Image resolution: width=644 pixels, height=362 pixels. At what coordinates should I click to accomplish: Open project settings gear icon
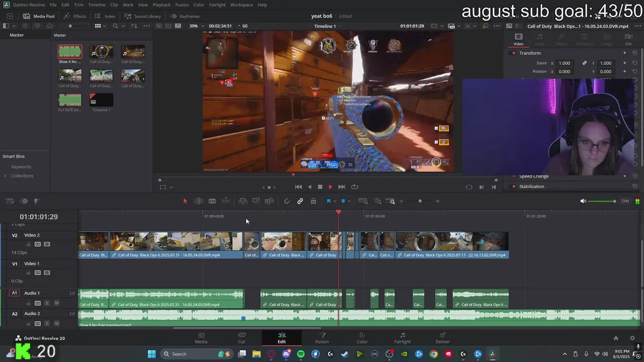pos(632,338)
